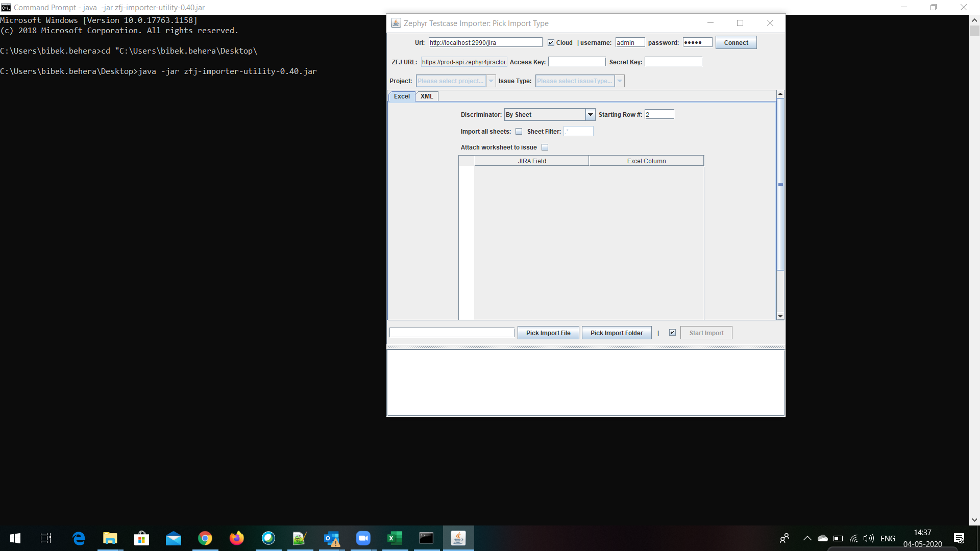Open Outlook from the taskbar
The width and height of the screenshot is (980, 551).
331,538
